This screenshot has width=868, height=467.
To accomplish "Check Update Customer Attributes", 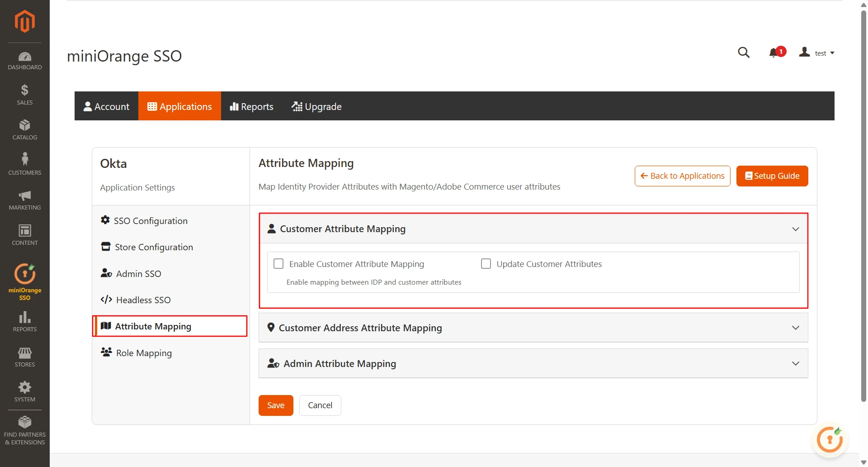I will click(486, 263).
